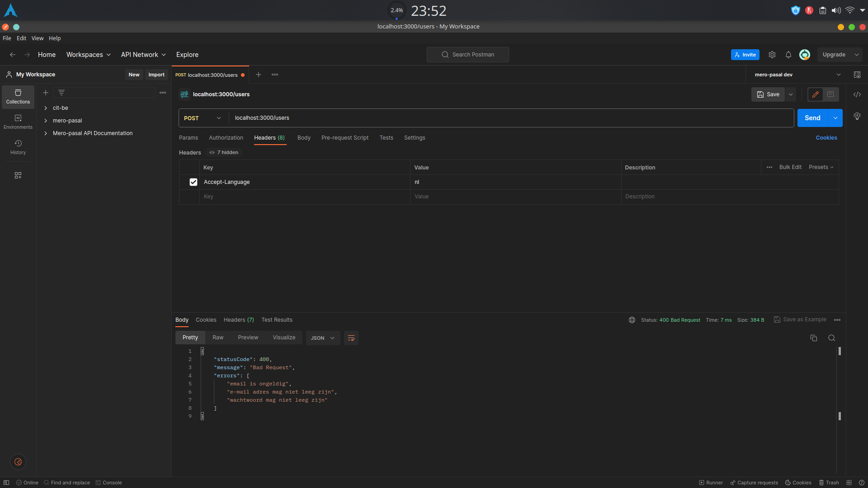Uncheck the Accept-Language header checkbox
This screenshot has height=488, width=868.
(x=193, y=182)
